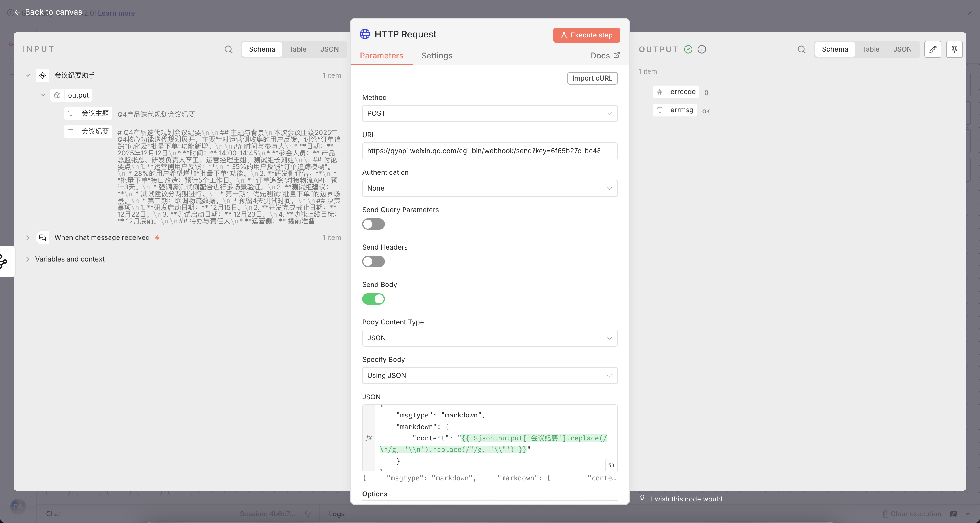Click the fx expression icon in JSON field
980x523 pixels.
pos(369,438)
